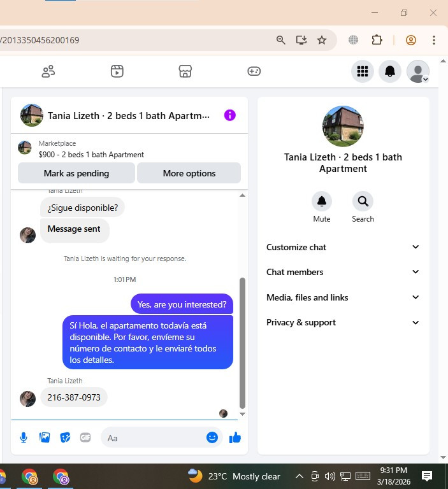
Task: Click the 216-387-0973 message bubble
Action: click(74, 397)
